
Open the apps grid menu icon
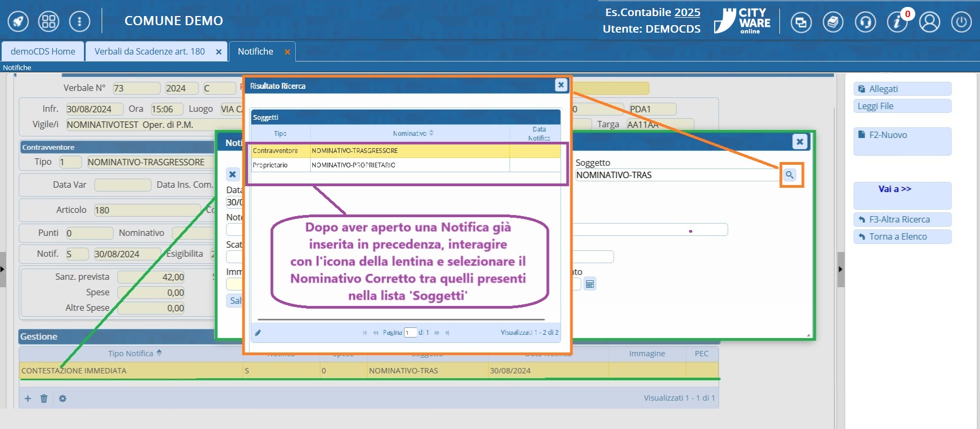tap(49, 21)
